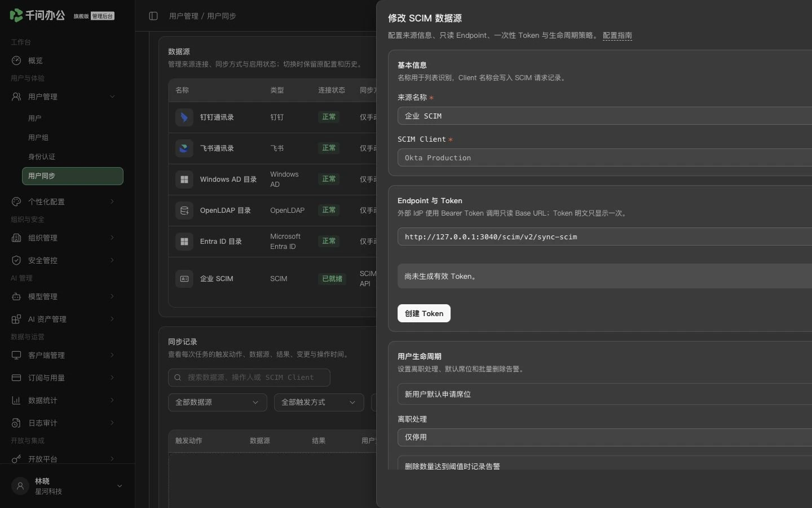Click the 概览 dashboard icon
This screenshot has width=812, height=508.
[16, 60]
